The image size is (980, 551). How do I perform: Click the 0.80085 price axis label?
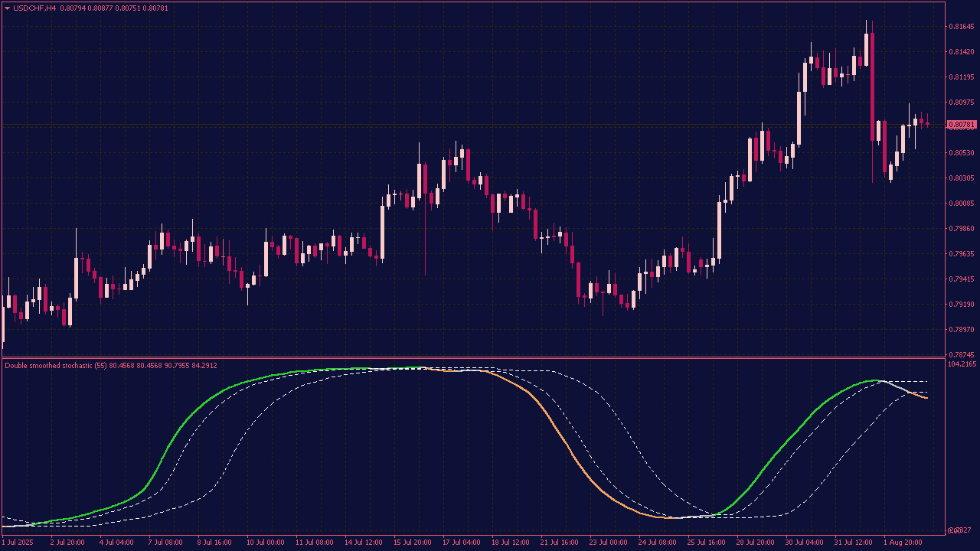(x=961, y=204)
